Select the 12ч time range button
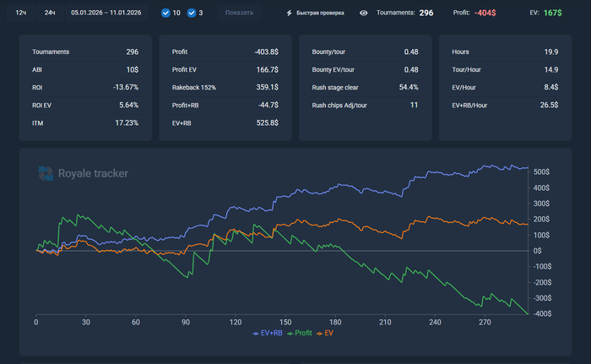This screenshot has width=591, height=364. pyautogui.click(x=21, y=13)
